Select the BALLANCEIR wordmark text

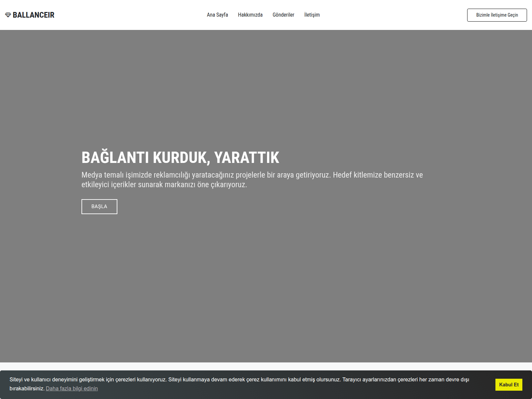coord(34,15)
